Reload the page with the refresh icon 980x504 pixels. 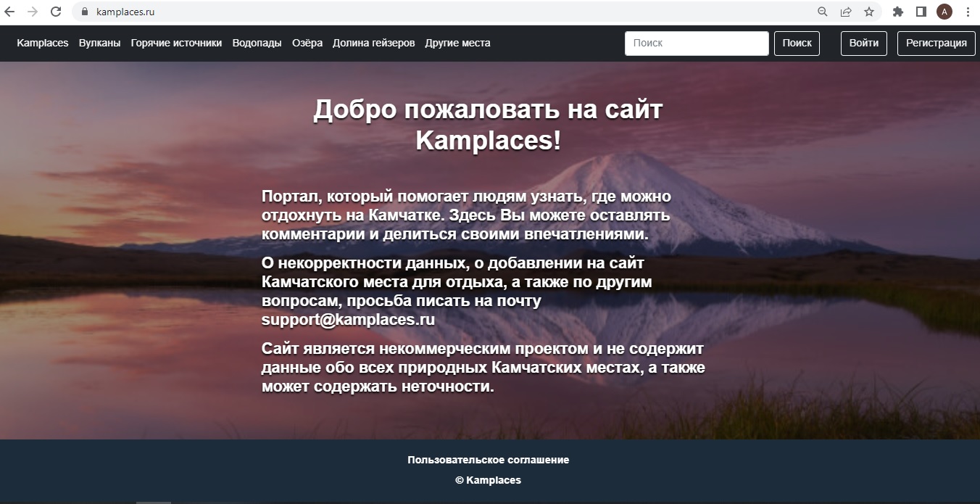tap(56, 12)
